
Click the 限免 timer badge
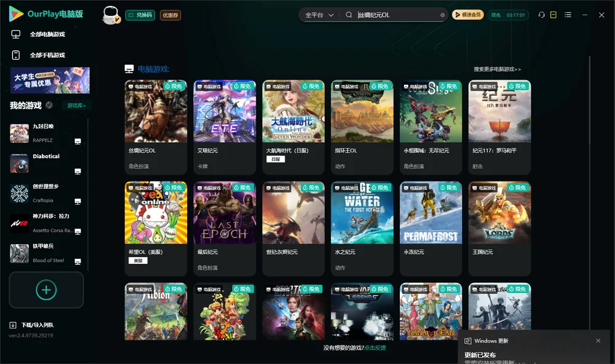click(x=508, y=15)
